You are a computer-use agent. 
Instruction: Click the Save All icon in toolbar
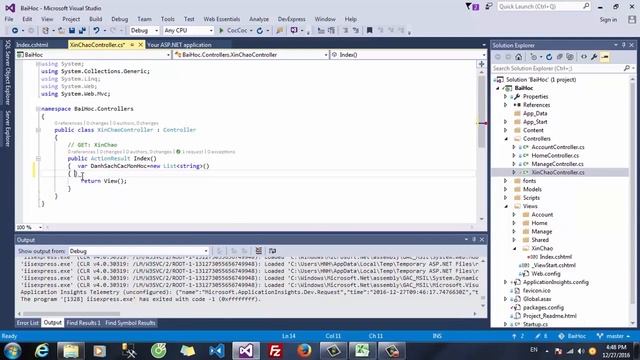point(82,31)
